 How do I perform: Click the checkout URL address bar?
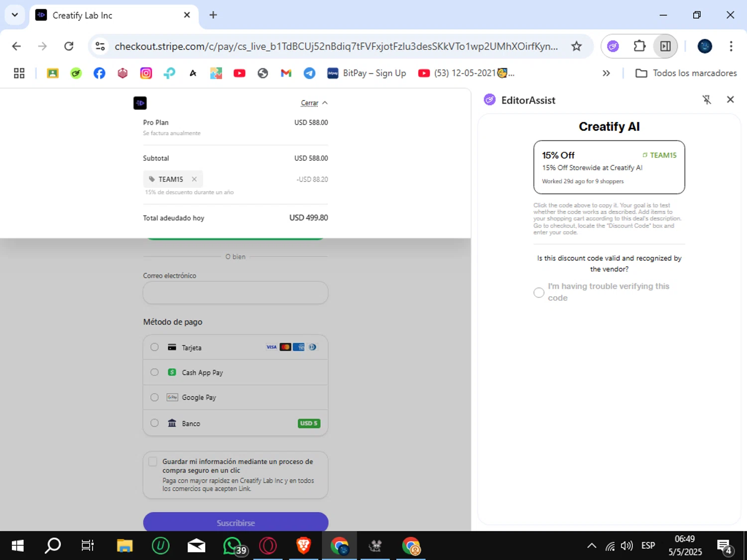[336, 46]
